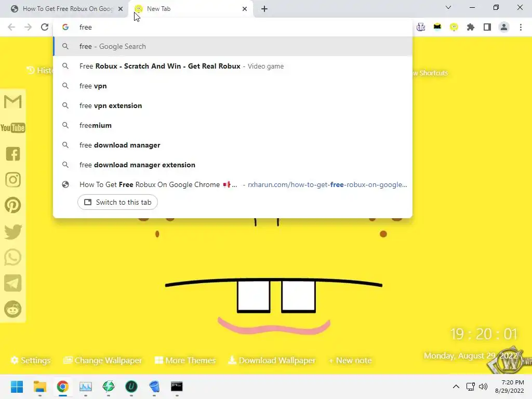The height and width of the screenshot is (399, 532).
Task: Reload the current page
Action: tap(45, 27)
